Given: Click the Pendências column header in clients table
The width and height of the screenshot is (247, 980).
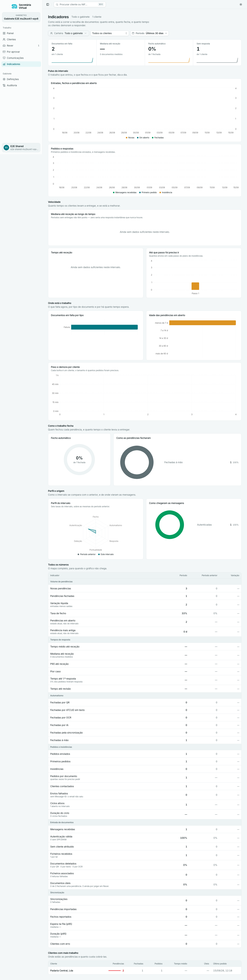Looking at the screenshot, I should pos(118,964).
